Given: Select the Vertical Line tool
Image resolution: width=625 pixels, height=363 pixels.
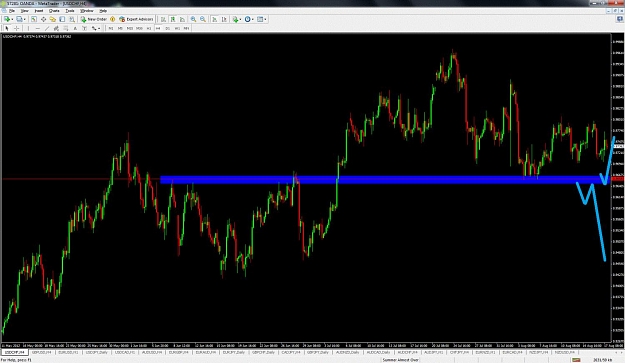Looking at the screenshot, I should point(28,28).
